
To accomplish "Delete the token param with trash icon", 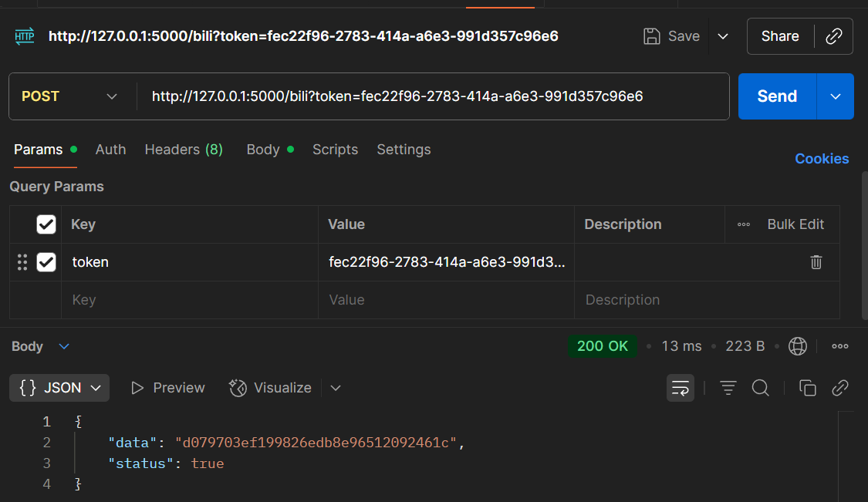I will tap(816, 262).
